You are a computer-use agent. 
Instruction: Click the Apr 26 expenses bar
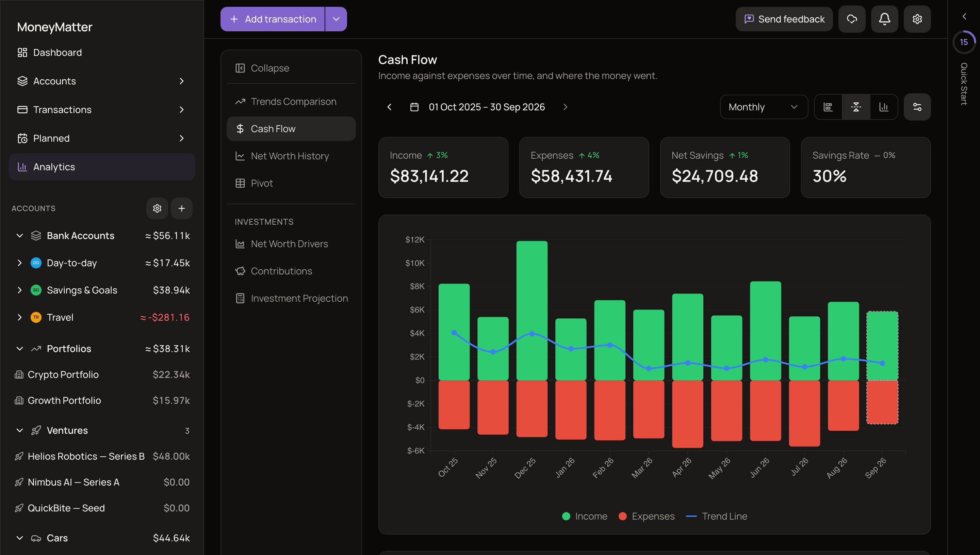687,414
